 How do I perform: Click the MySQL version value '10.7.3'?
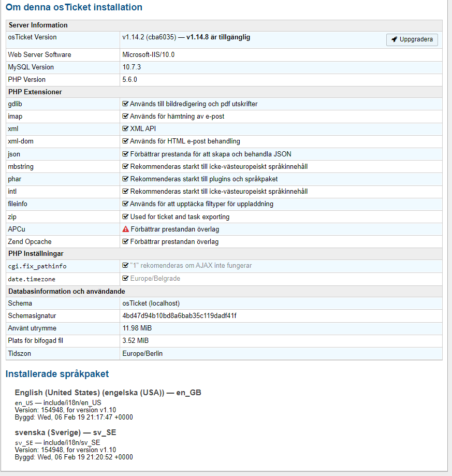(x=132, y=67)
